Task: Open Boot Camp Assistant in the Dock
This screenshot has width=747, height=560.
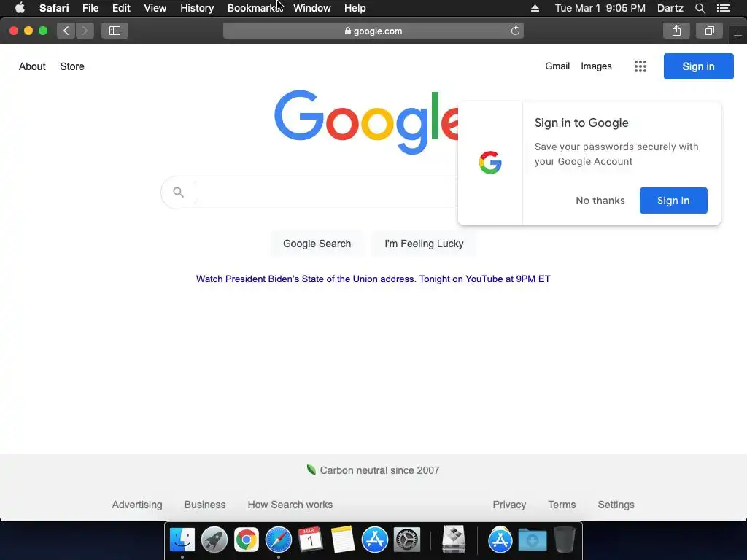Action: point(454,539)
